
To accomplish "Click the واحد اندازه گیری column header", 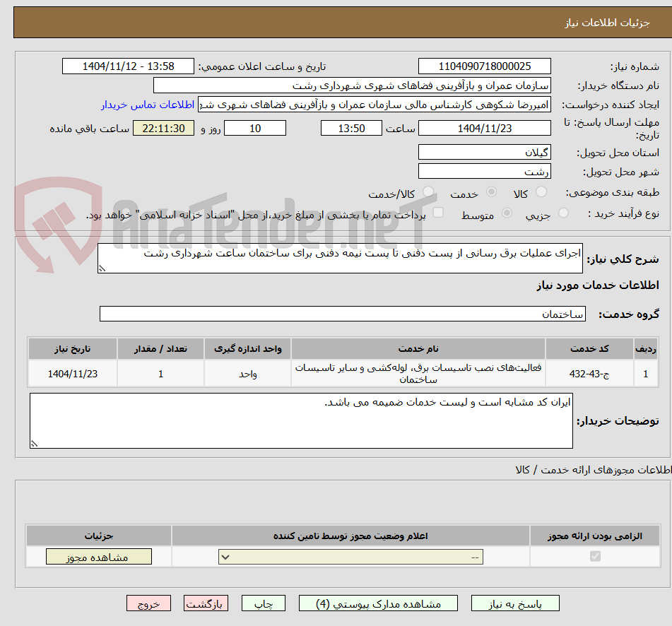I will pyautogui.click(x=248, y=349).
